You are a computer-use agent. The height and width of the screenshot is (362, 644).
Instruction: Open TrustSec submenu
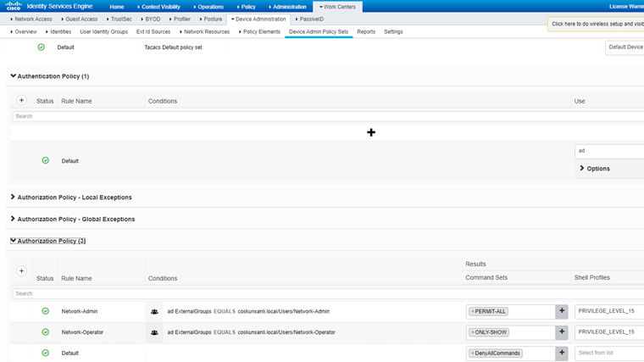(119, 19)
